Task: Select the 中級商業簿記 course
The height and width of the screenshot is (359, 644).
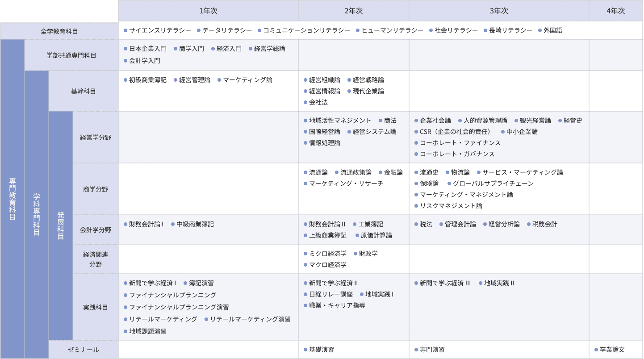Action: pos(192,224)
